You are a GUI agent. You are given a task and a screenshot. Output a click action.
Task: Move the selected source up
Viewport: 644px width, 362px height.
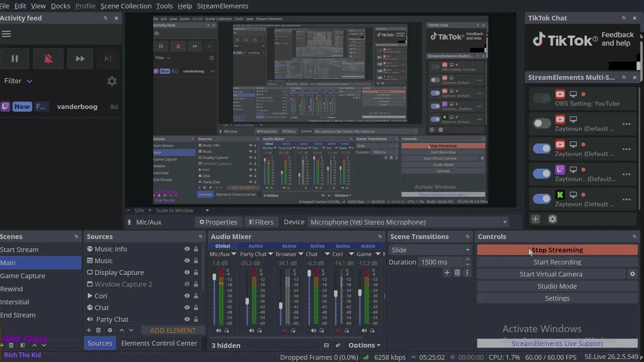[121, 330]
